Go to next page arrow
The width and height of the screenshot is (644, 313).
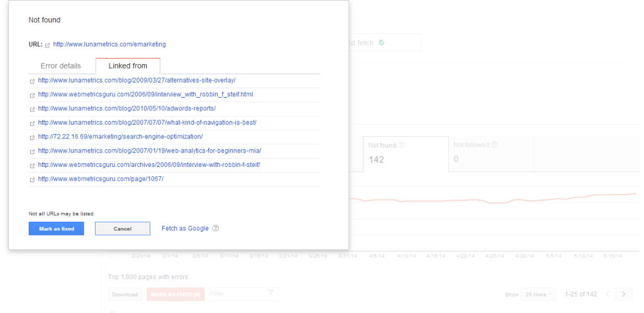pyautogui.click(x=624, y=294)
